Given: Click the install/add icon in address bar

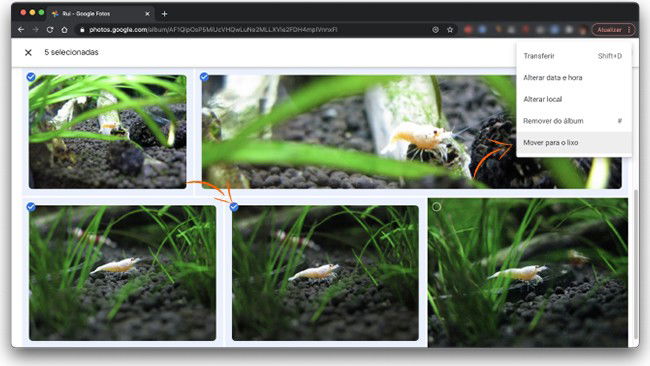Looking at the screenshot, I should coord(435,30).
